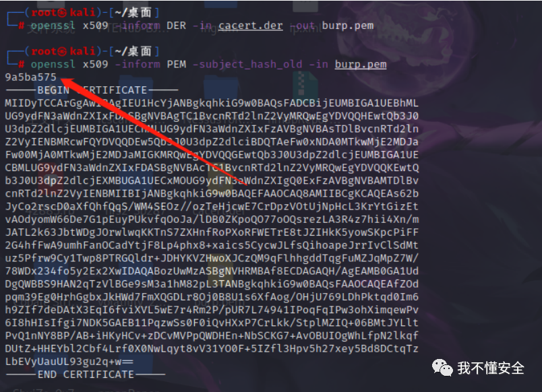Click the BEGIN CERTIFICATE header line
The height and width of the screenshot is (392, 542).
92,90
